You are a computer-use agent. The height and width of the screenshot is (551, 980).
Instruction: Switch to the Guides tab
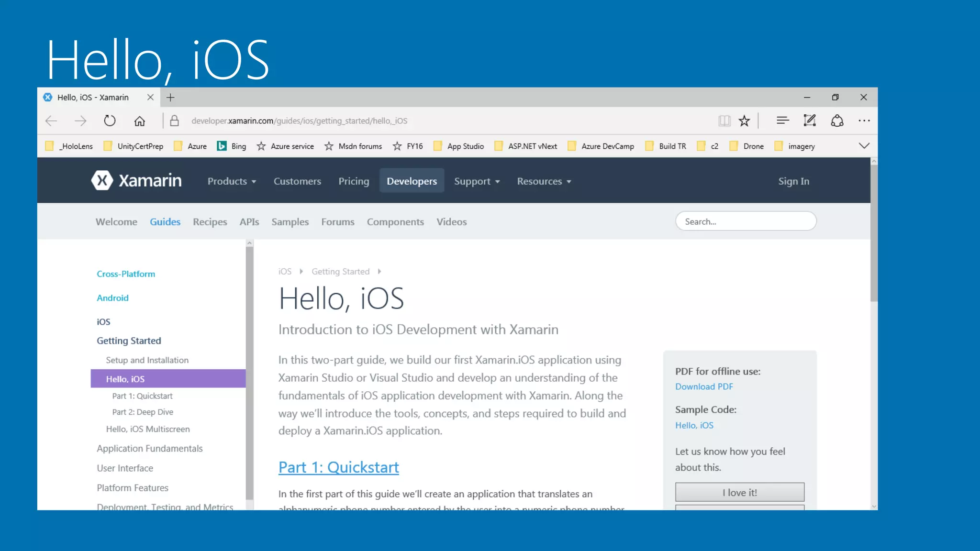(165, 222)
